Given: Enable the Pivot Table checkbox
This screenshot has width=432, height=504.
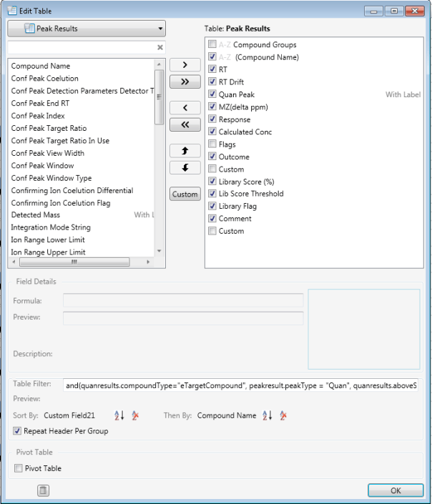Looking at the screenshot, I should coord(19,468).
